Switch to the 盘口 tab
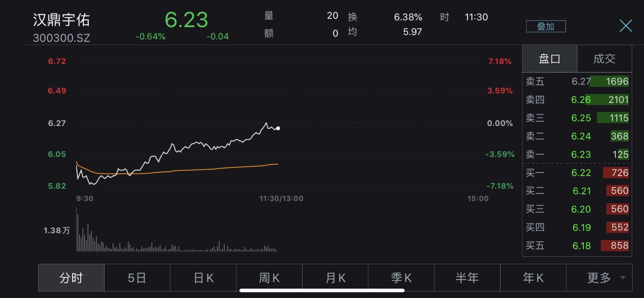This screenshot has height=298, width=644. tap(549, 59)
